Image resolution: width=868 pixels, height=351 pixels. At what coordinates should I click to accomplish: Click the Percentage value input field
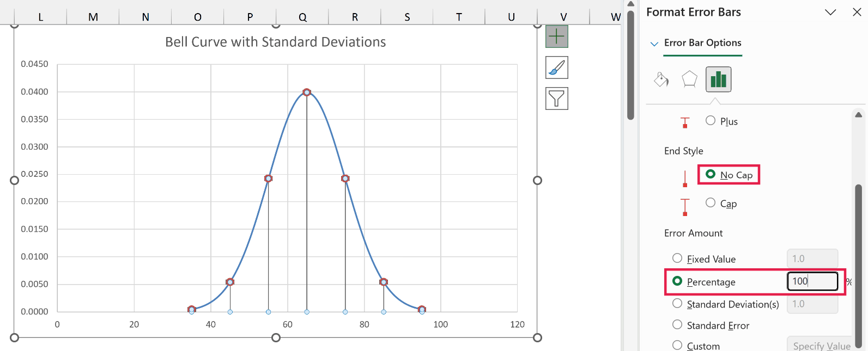tap(812, 281)
